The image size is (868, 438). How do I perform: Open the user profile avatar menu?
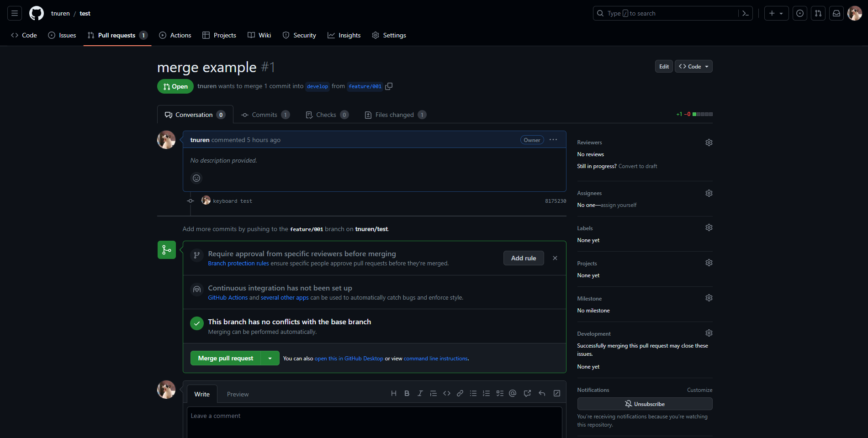coord(855,13)
